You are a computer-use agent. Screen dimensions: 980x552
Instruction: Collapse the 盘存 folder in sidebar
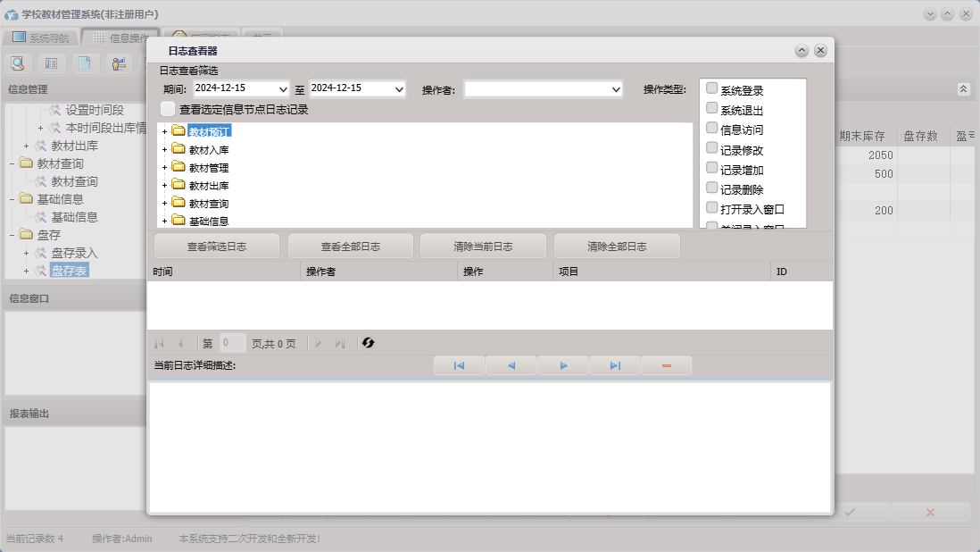12,235
